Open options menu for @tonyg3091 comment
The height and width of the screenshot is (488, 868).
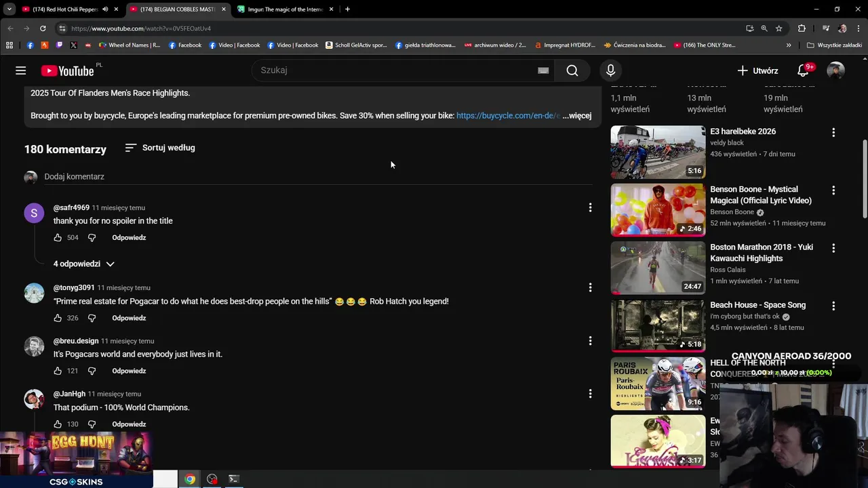pyautogui.click(x=590, y=287)
